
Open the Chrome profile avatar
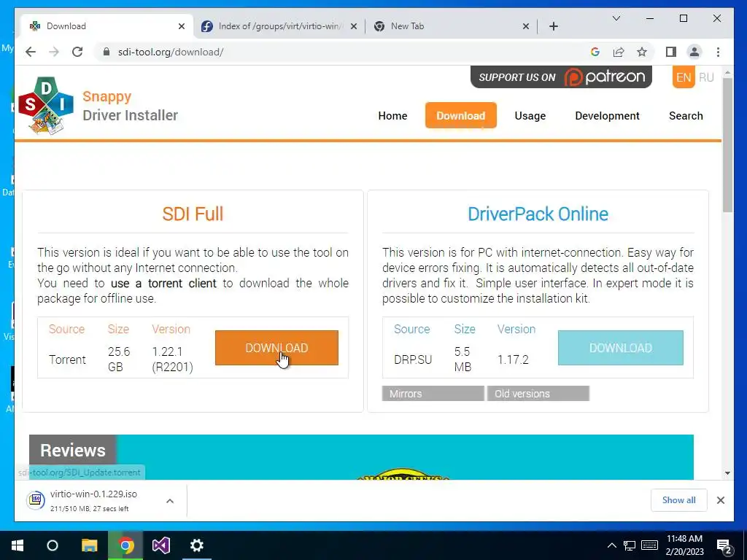[x=694, y=52]
